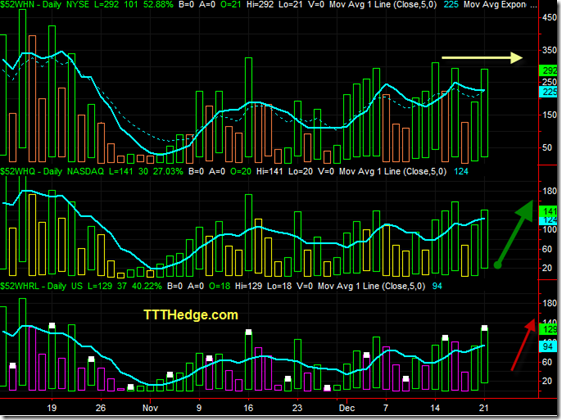Screen dimensions: 561x420
Task: Click the 450 level on NYSE price axis
Action: click(x=550, y=18)
